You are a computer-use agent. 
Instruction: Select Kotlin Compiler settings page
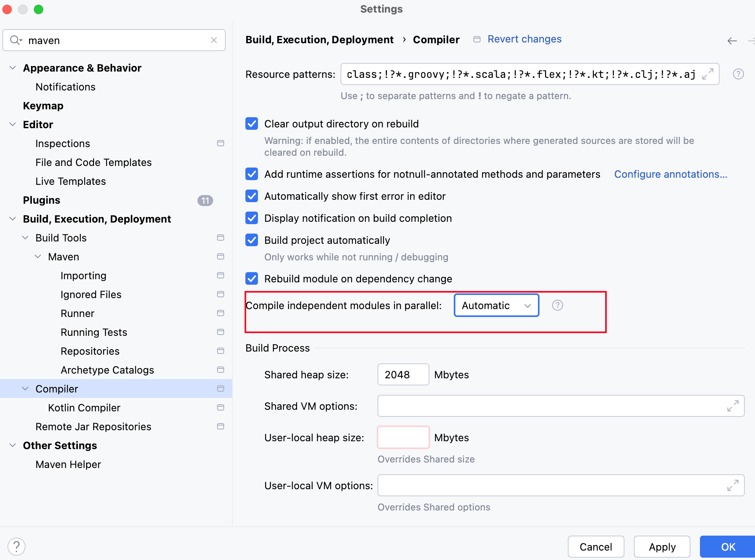tap(84, 408)
